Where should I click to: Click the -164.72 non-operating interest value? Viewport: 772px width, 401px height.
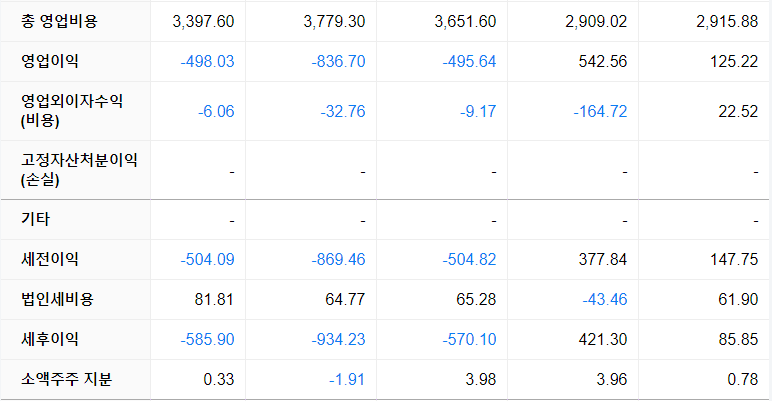(600, 111)
